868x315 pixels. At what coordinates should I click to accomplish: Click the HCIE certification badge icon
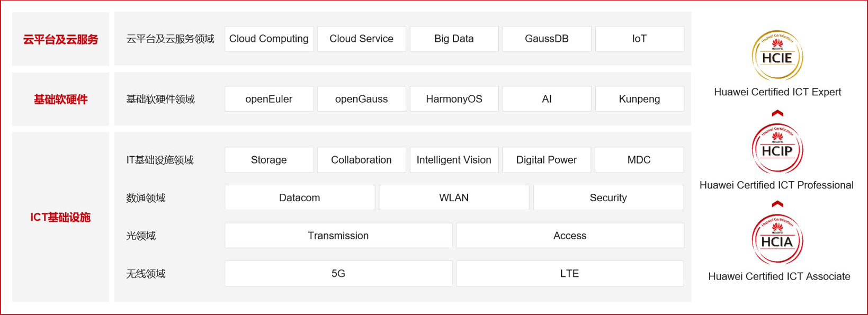(x=777, y=56)
